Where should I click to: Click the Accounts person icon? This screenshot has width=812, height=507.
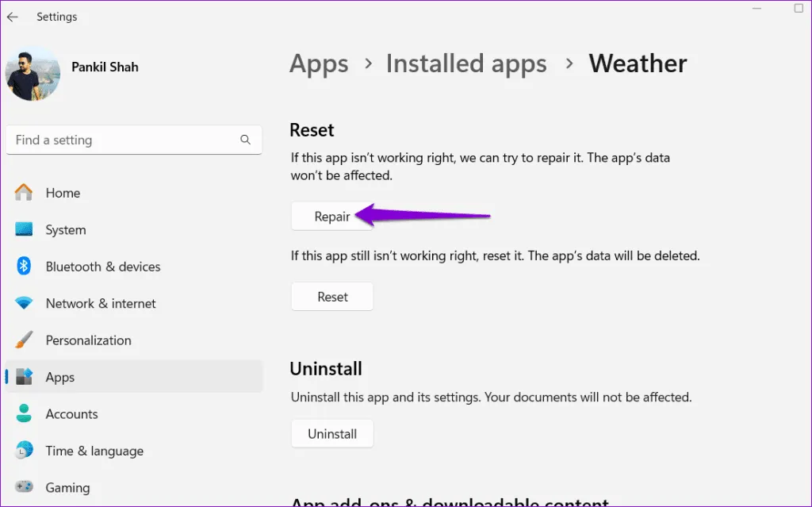pos(24,414)
